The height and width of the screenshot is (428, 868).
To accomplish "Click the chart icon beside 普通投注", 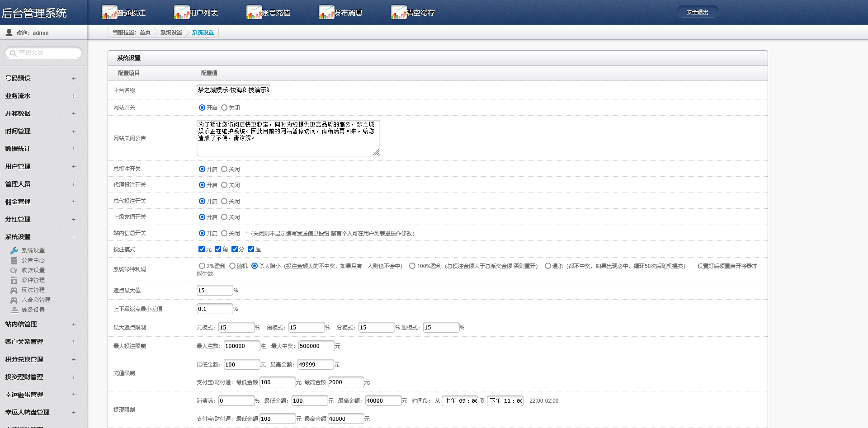I will click(x=109, y=12).
